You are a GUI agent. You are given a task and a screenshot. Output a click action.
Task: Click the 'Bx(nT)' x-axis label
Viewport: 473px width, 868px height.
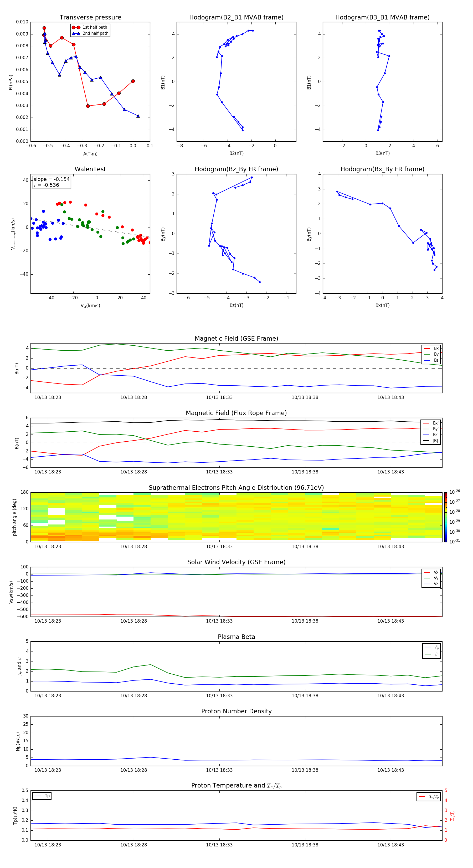382,305
